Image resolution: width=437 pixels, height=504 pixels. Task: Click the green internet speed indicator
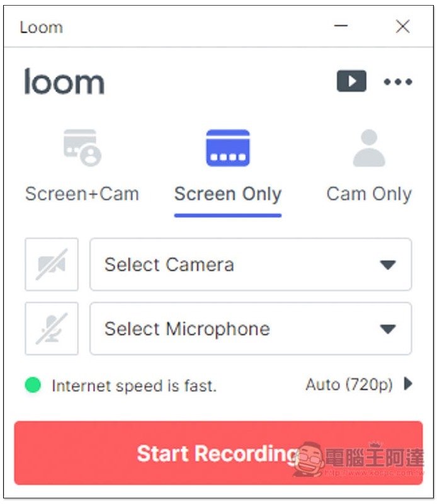point(33,385)
